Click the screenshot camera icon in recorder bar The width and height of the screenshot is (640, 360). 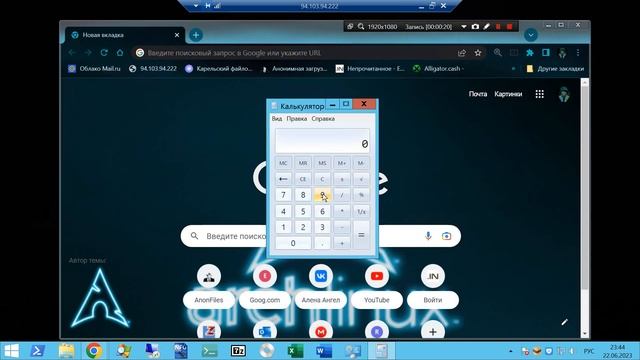coord(475,27)
